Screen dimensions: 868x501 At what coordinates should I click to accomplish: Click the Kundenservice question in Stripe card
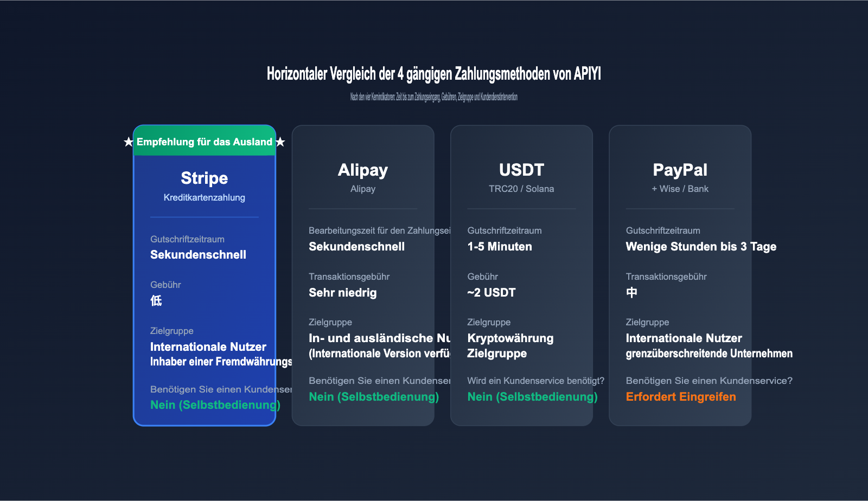tap(221, 389)
